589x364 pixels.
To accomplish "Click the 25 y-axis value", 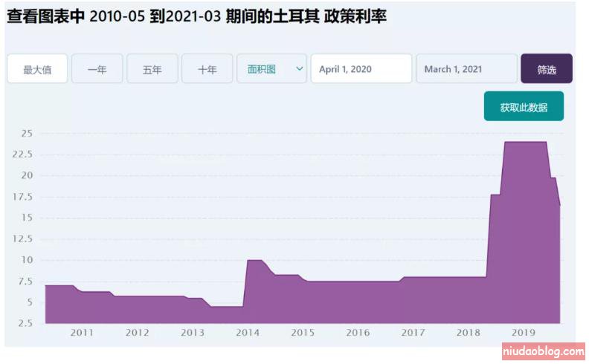I will click(27, 133).
